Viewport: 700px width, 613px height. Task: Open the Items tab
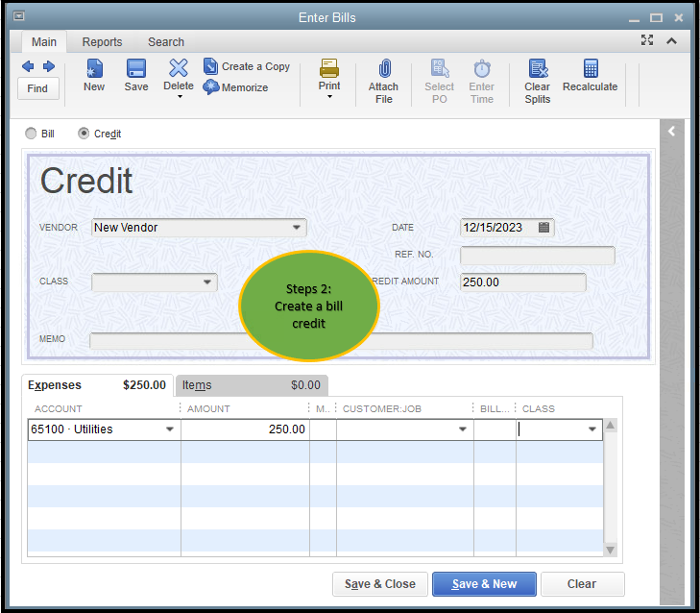tap(252, 385)
